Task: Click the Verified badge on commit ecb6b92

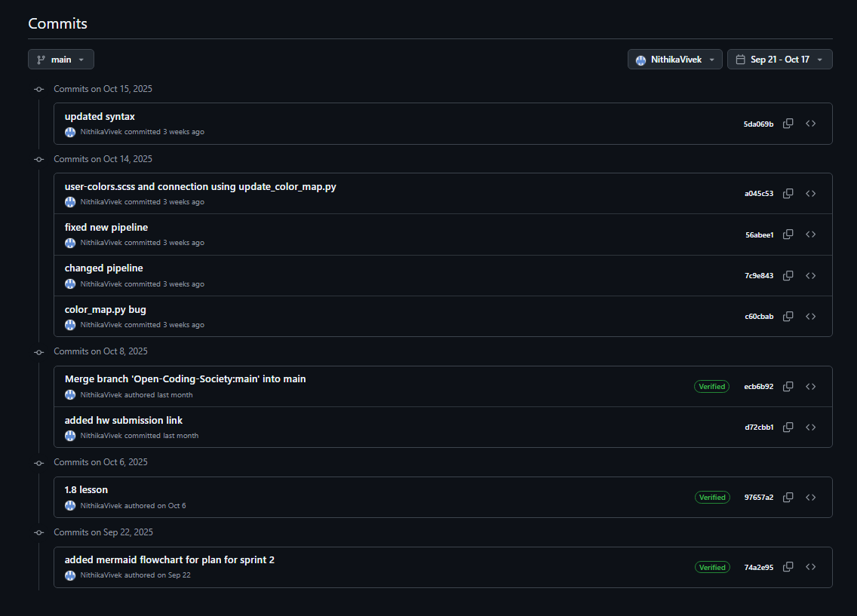Action: (x=711, y=387)
